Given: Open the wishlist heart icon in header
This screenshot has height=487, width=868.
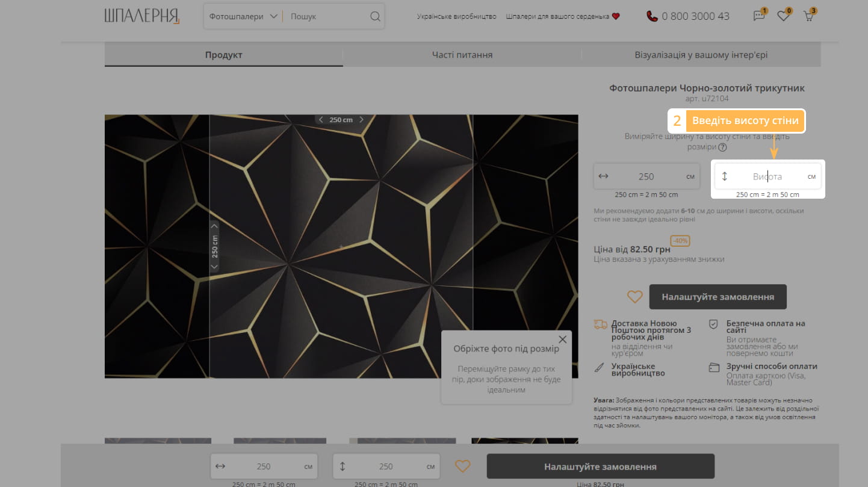Looking at the screenshot, I should click(x=783, y=16).
